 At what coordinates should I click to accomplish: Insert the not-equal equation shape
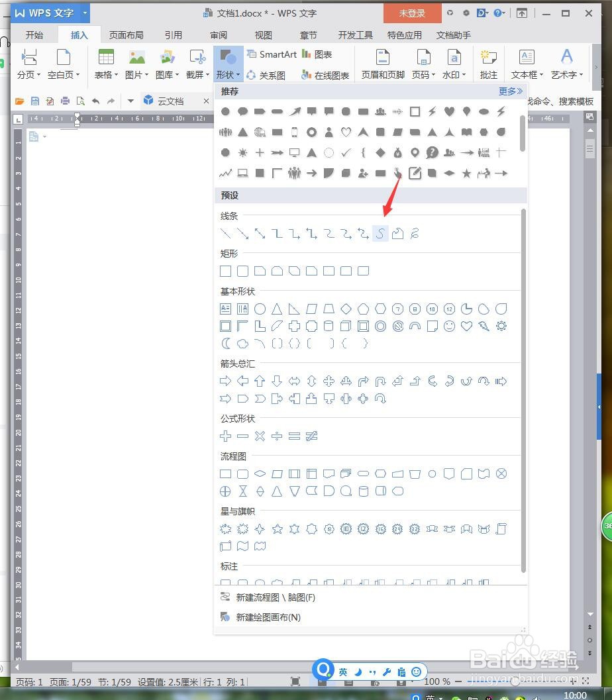pos(311,436)
